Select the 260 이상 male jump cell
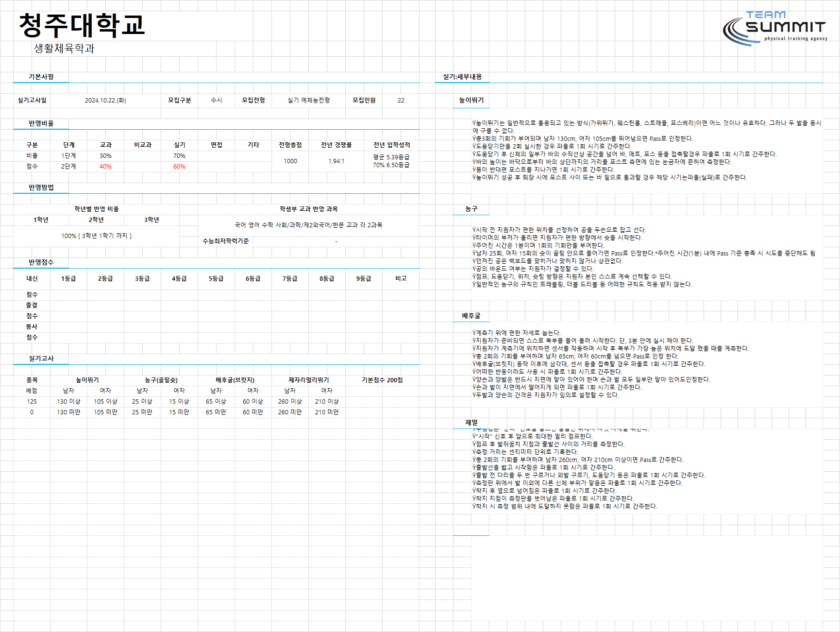This screenshot has height=632, width=840. [x=290, y=401]
